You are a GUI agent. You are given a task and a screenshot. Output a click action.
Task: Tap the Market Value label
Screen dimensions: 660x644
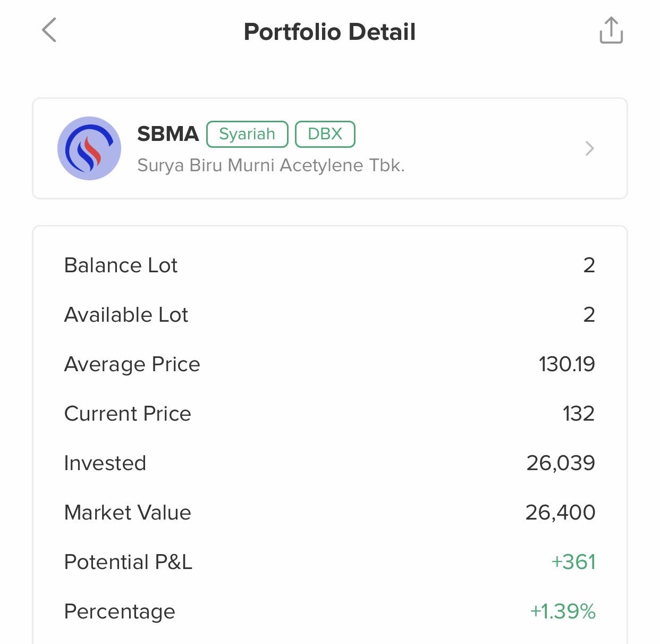click(128, 513)
